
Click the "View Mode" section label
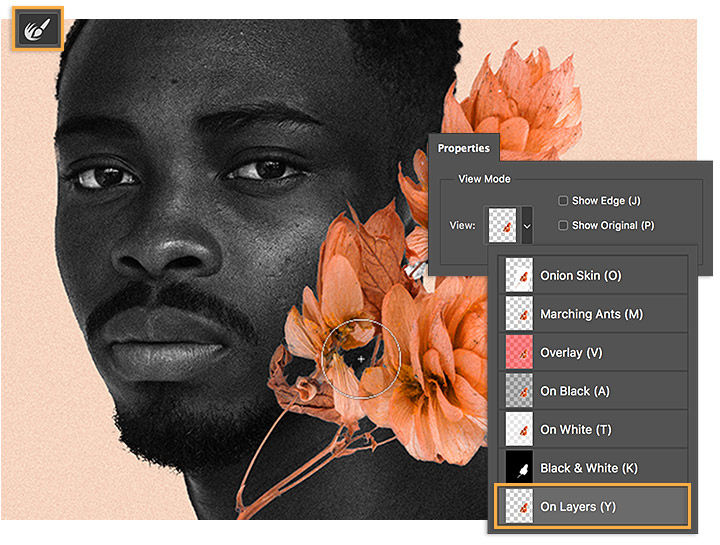[484, 179]
